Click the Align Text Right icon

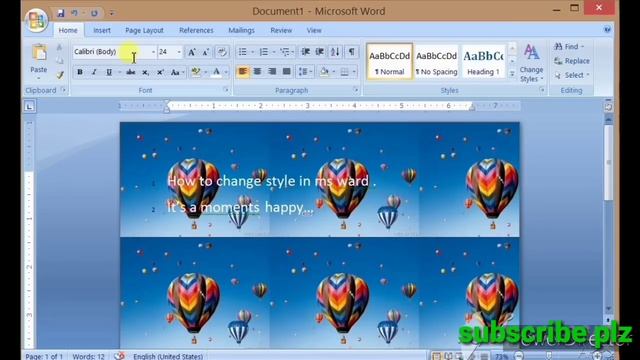click(x=272, y=72)
